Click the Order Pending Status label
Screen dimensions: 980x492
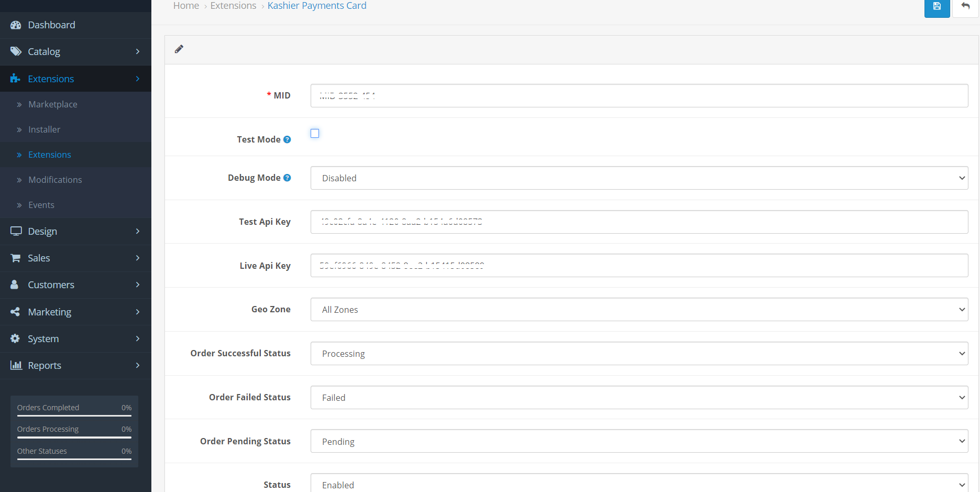click(245, 441)
